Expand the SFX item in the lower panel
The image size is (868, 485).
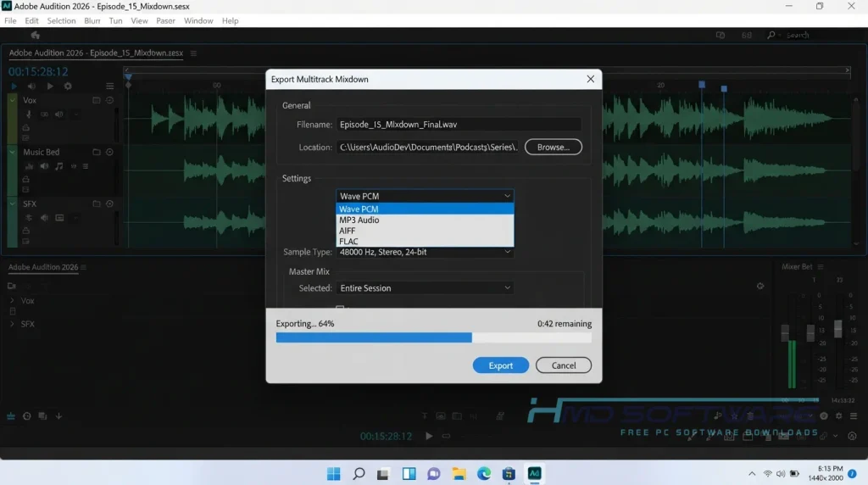point(12,324)
